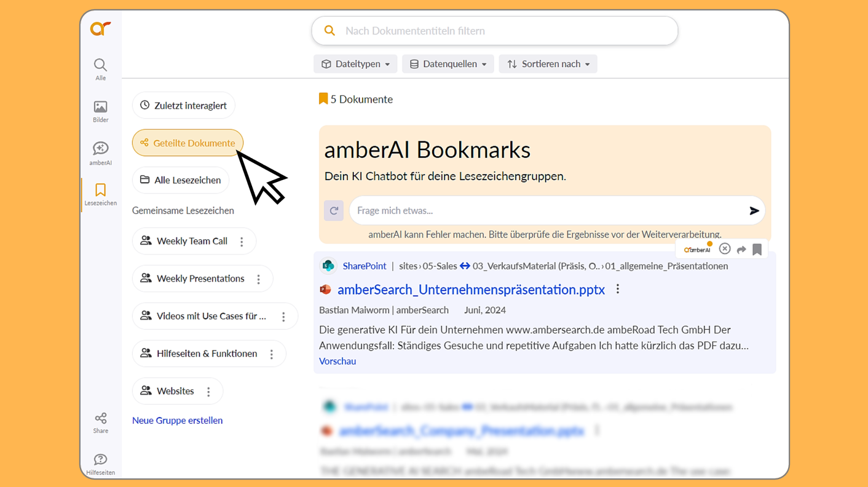The image size is (868, 487).
Task: Open the Bilder image search in sidebar
Action: [x=100, y=111]
